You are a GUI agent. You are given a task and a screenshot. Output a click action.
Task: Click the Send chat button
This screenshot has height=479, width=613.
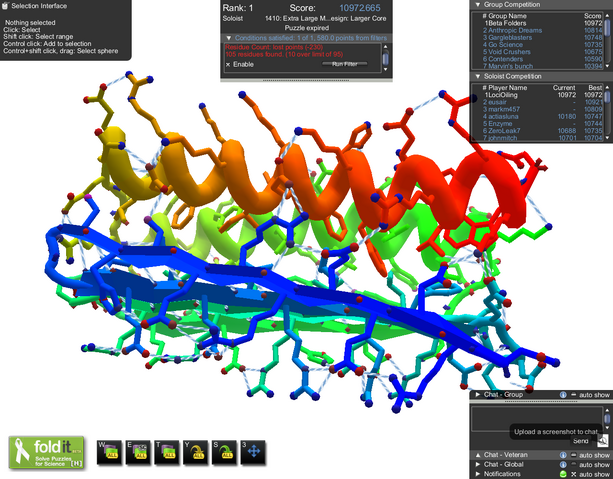click(x=581, y=441)
